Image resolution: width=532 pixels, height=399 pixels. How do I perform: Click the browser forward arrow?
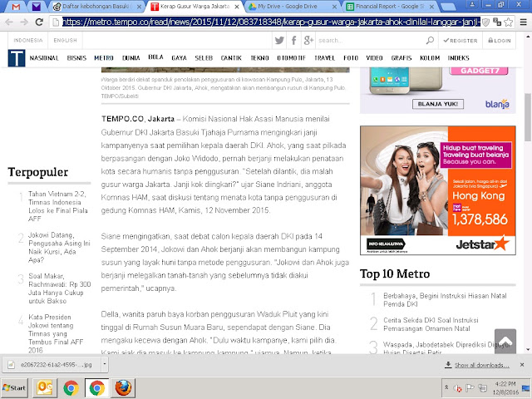24,22
